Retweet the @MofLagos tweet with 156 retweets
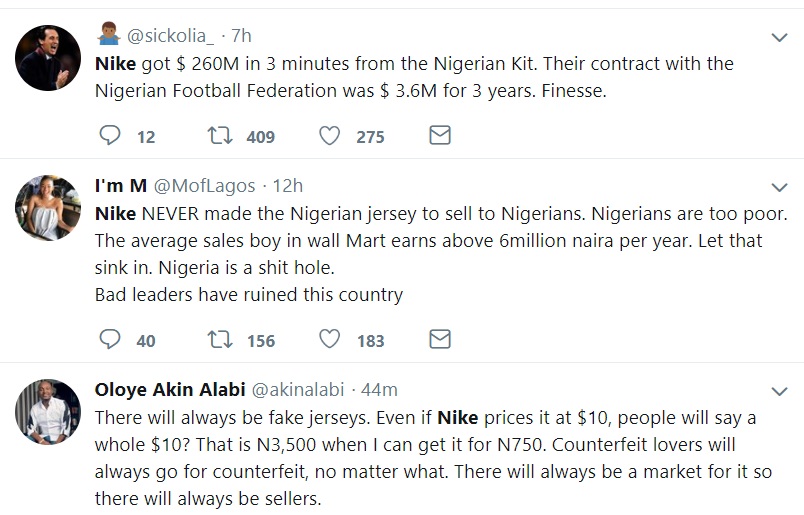Screen dimensions: 804x515 tap(219, 339)
